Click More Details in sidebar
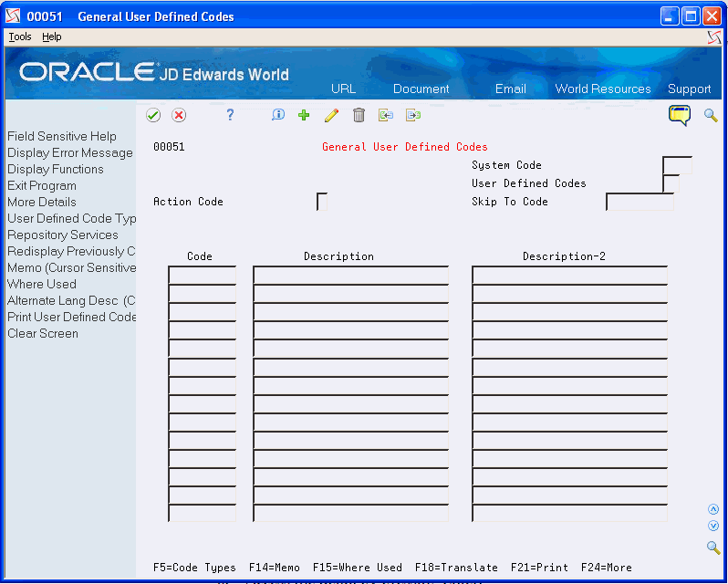 pyautogui.click(x=42, y=202)
